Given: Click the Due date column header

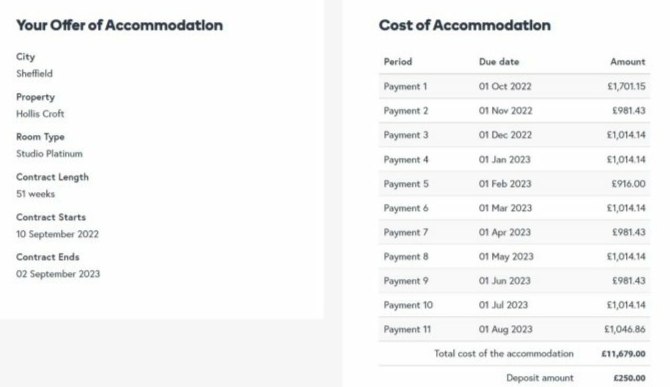Looking at the screenshot, I should (x=499, y=62).
